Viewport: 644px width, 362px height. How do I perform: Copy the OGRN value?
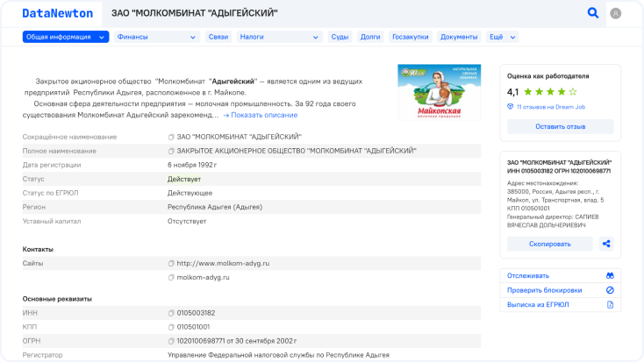click(171, 341)
